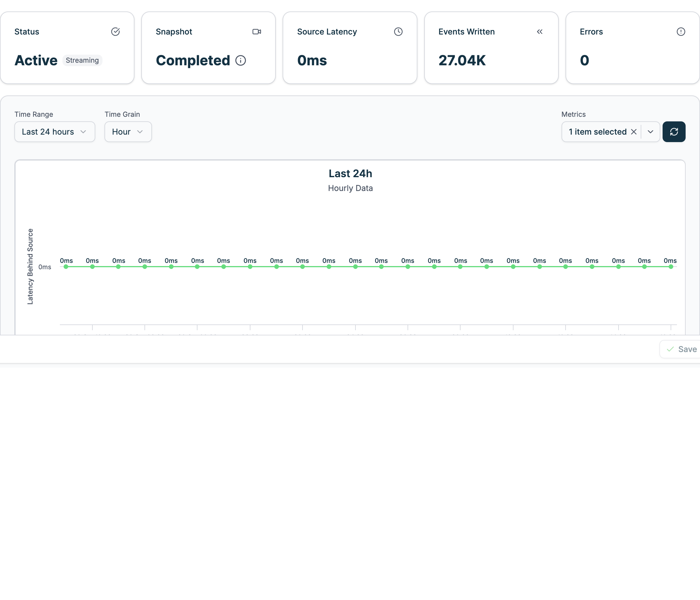Click the last data point on the latency line
This screenshot has width=700, height=600.
pos(671,267)
